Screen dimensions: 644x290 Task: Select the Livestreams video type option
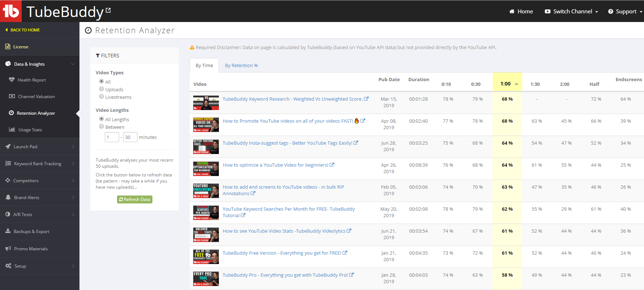point(101,97)
